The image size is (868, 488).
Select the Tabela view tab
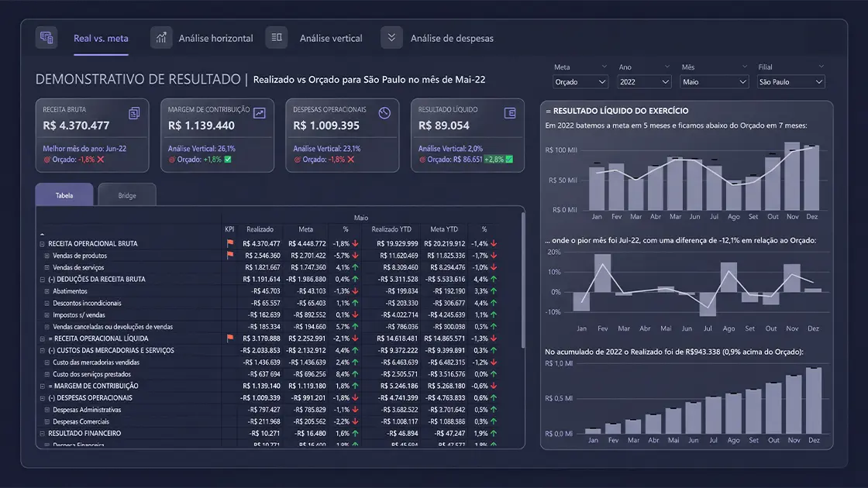point(64,194)
